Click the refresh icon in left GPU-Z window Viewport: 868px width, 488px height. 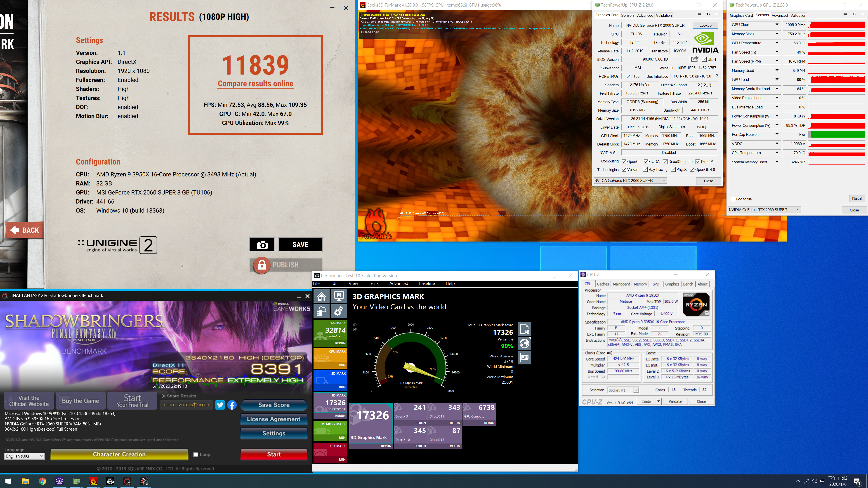click(708, 14)
